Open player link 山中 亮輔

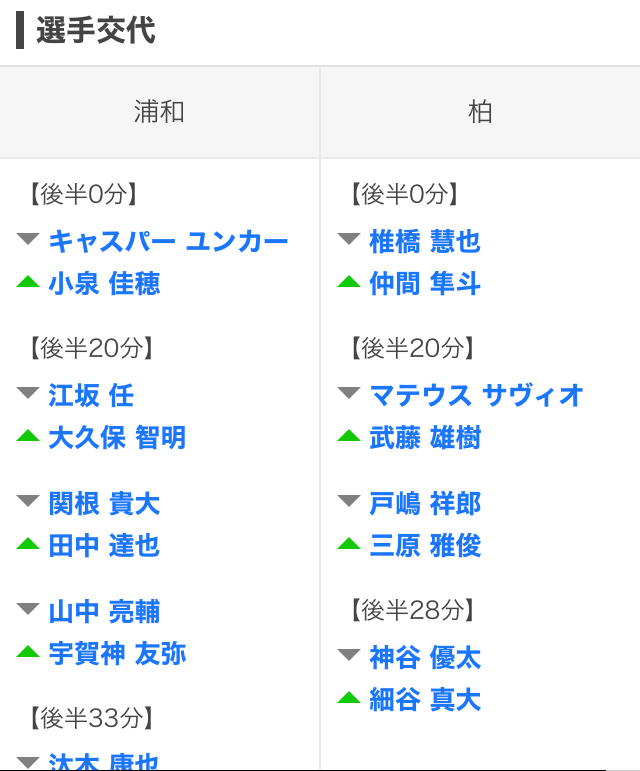coord(104,612)
